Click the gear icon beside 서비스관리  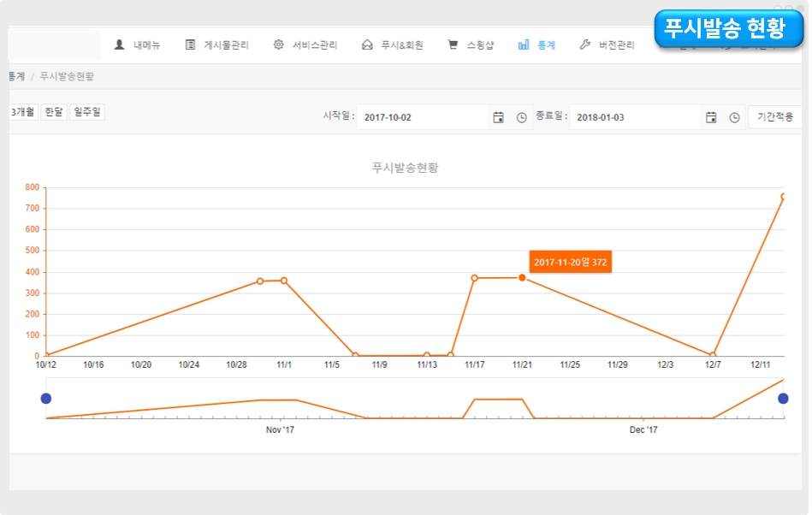click(278, 44)
